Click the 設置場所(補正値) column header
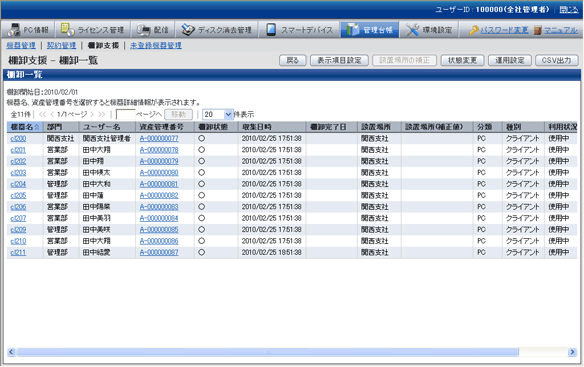This screenshot has width=584, height=367. (x=437, y=127)
